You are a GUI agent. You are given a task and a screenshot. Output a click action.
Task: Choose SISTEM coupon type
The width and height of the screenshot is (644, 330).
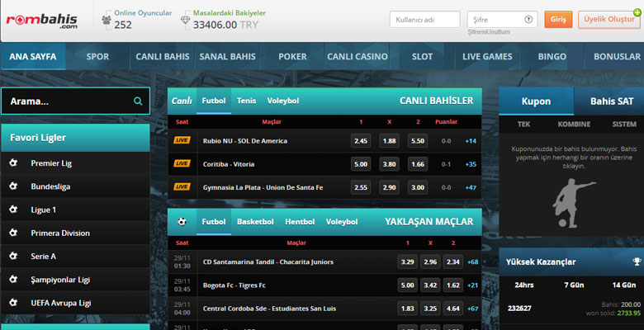tap(624, 124)
